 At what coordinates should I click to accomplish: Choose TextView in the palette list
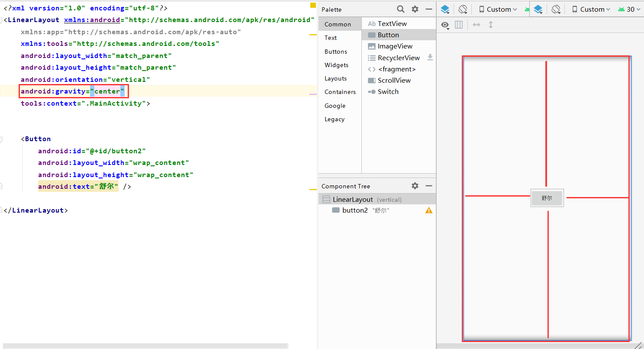[399, 24]
